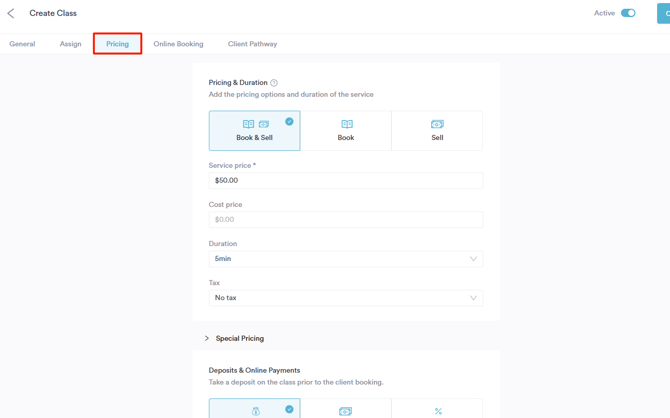Select the Book only option card
The height and width of the screenshot is (418, 670).
click(x=346, y=131)
